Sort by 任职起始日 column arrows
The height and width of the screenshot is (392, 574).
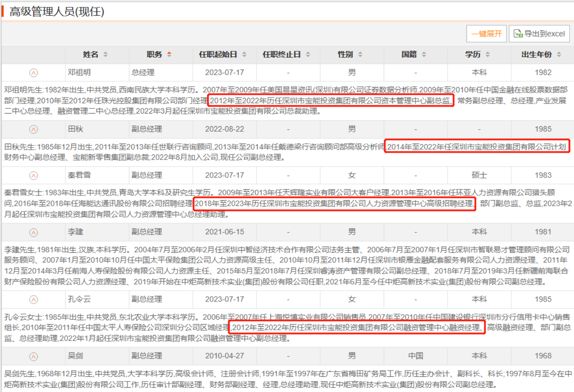click(x=244, y=54)
